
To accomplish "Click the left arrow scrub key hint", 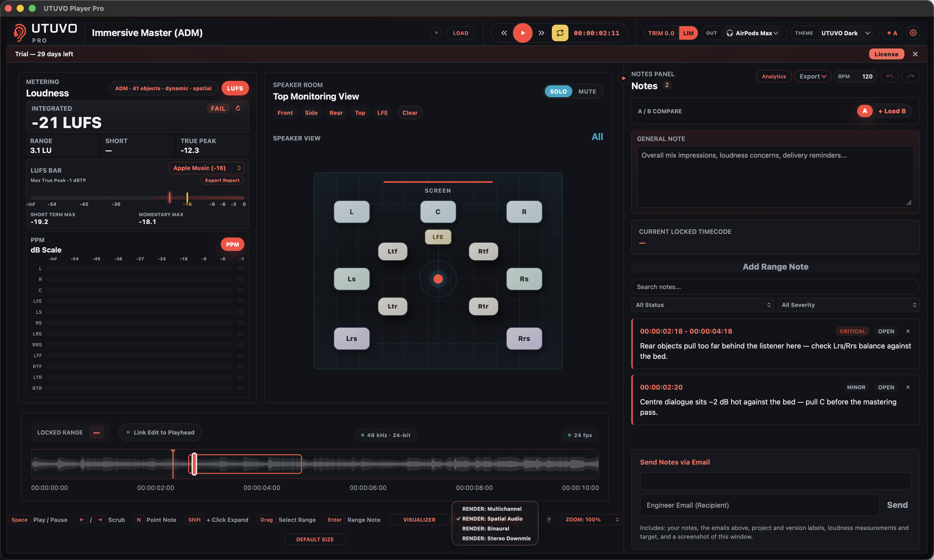I will tap(81, 520).
